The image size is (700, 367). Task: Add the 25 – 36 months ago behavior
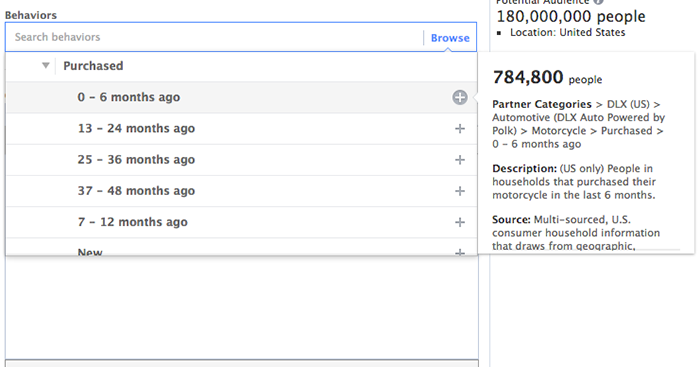(460, 160)
